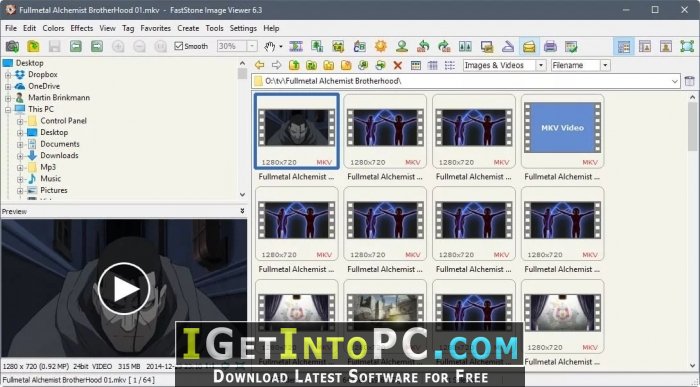Click the Acquire Images camera icon

tap(12, 46)
